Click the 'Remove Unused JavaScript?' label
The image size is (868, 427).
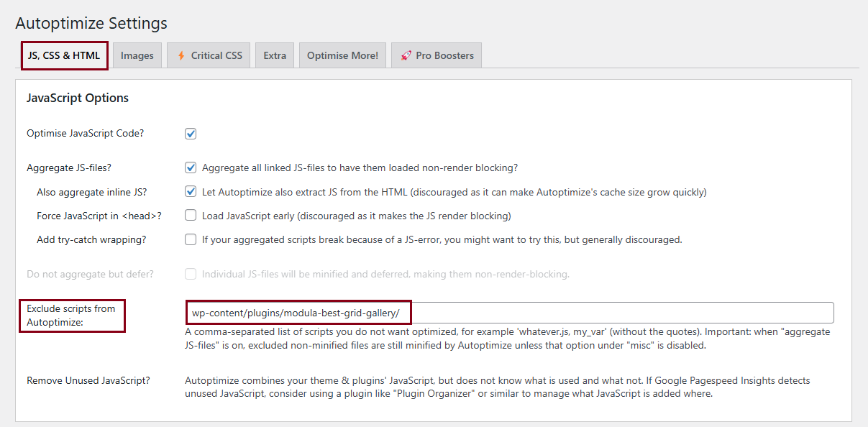[88, 380]
